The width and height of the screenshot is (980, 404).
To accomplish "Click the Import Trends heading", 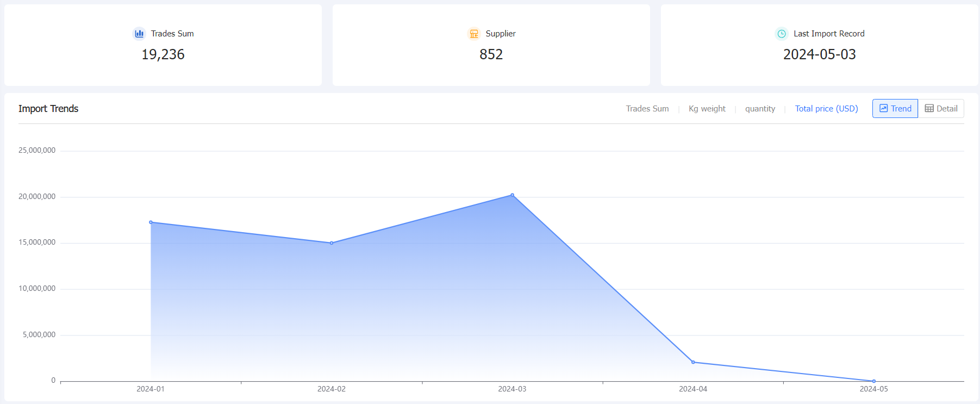I will coord(48,109).
